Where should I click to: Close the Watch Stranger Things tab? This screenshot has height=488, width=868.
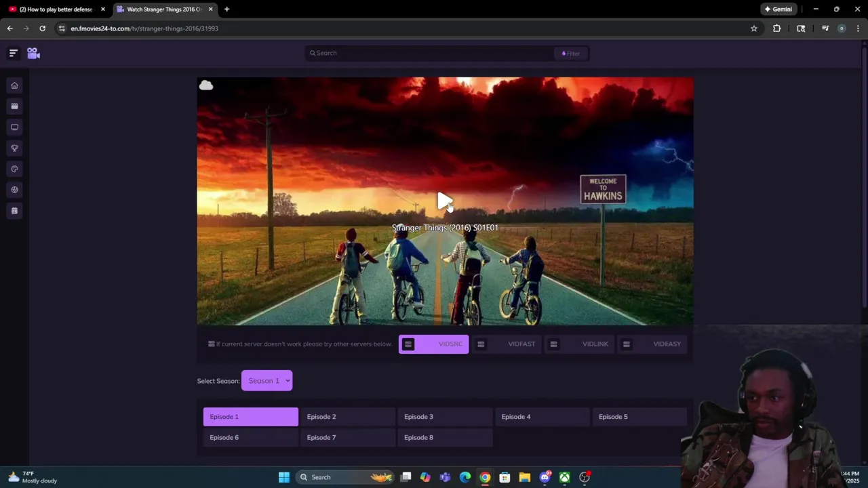click(210, 9)
